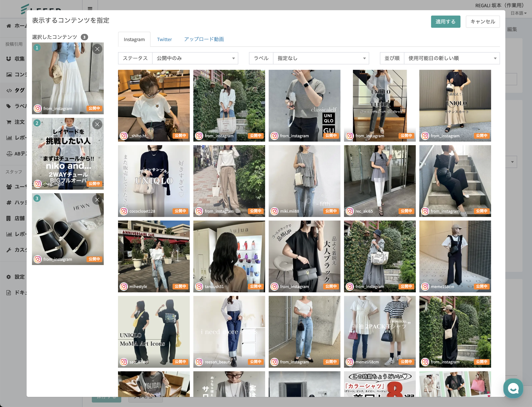
Task: Open the 並び順 sort dropdown
Action: pos(452,58)
